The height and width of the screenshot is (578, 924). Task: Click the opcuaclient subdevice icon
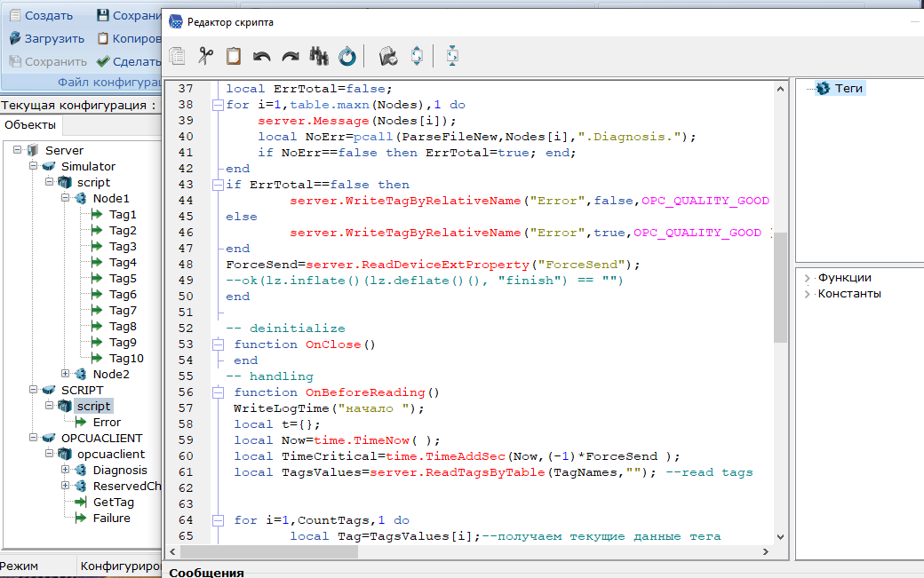(65, 455)
